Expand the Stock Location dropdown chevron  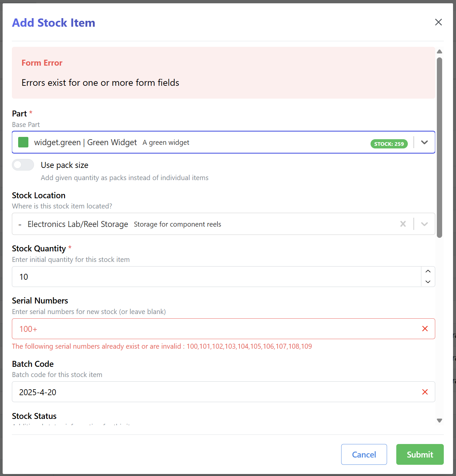pos(424,224)
